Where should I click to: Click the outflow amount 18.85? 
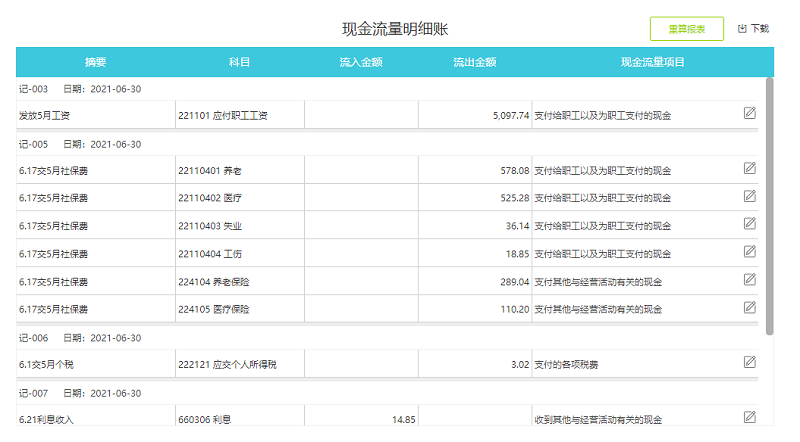pos(517,254)
